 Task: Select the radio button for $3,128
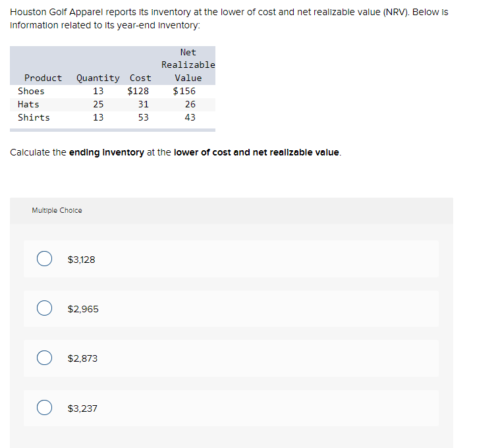tap(45, 259)
